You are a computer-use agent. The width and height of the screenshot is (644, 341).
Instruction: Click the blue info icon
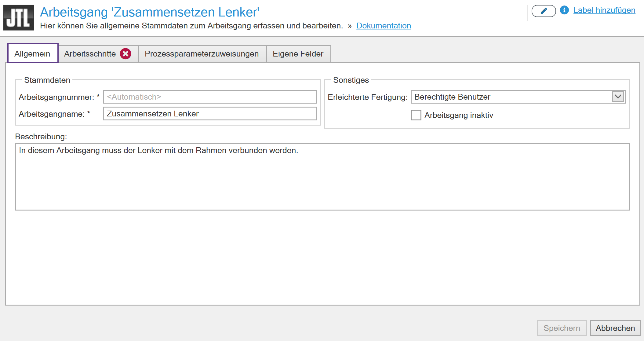[x=564, y=10]
